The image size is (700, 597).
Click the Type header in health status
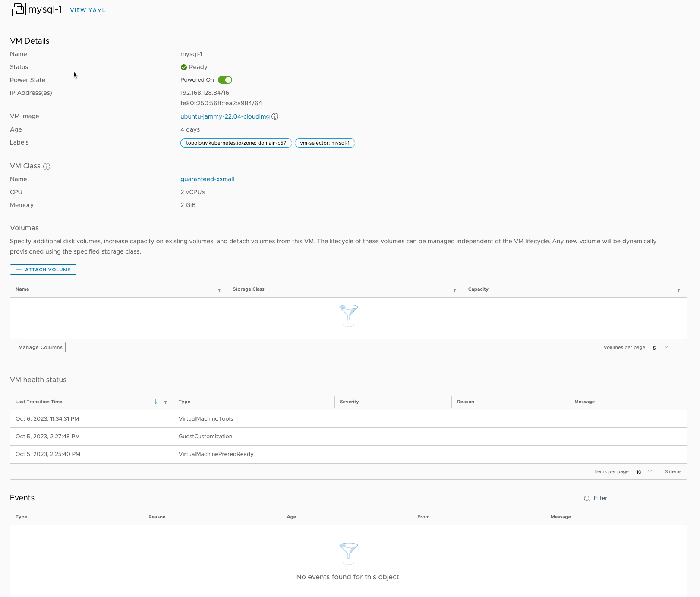click(x=184, y=402)
